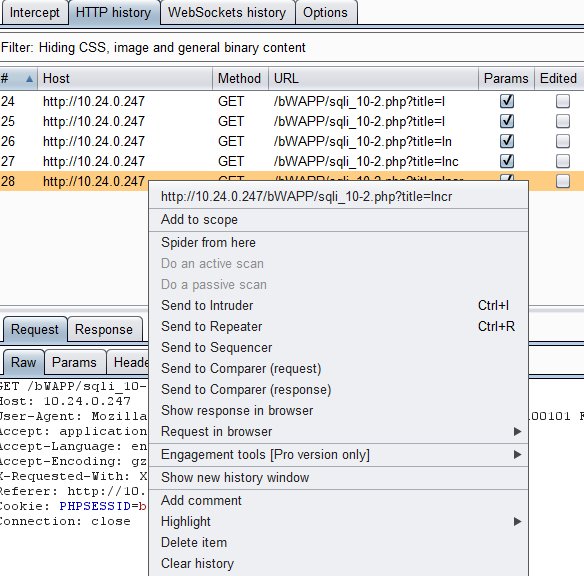Choose Delete item

[339, 542]
